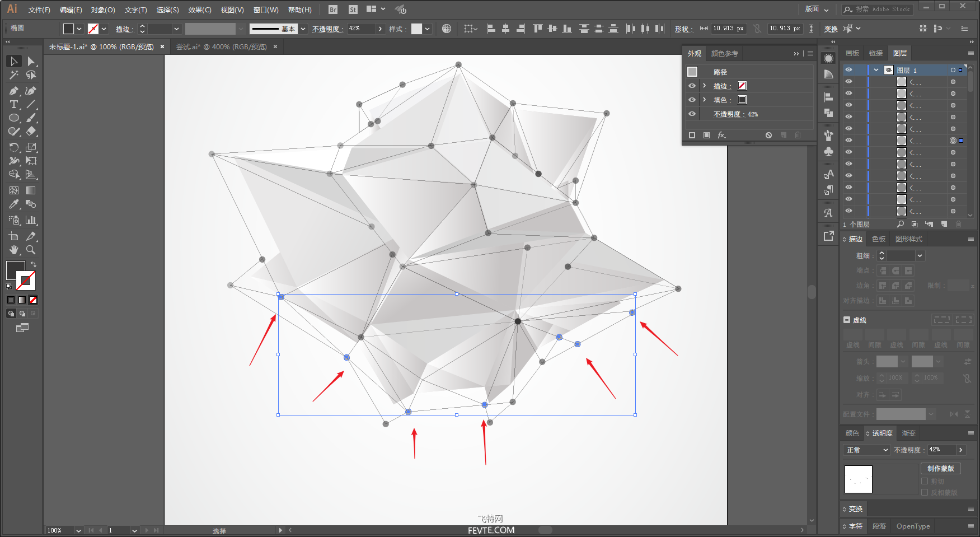Select the Ellipse shape tool

14,118
